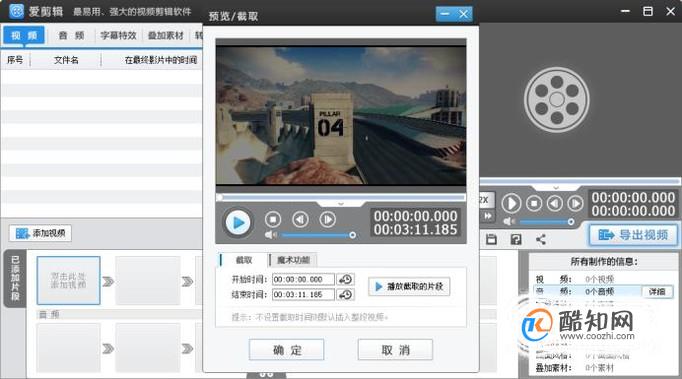Click the 已添加片段 side label
This screenshot has width=682, height=379.
pyautogui.click(x=15, y=278)
